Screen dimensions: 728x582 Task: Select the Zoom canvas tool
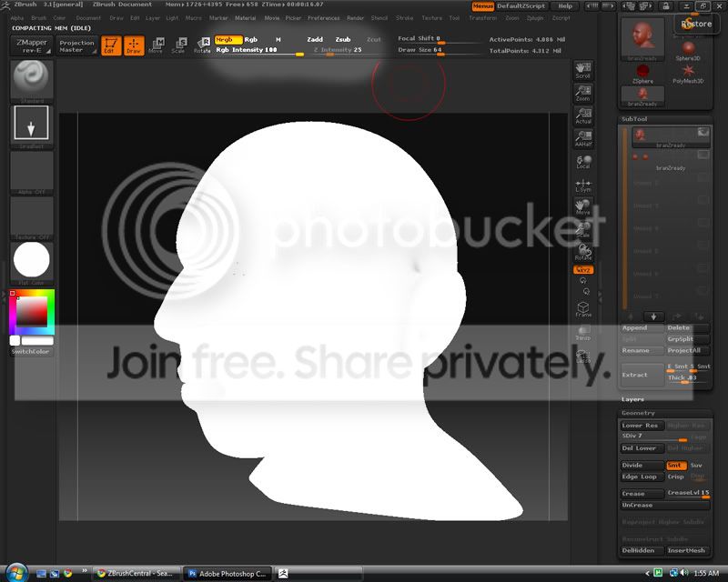(x=583, y=92)
